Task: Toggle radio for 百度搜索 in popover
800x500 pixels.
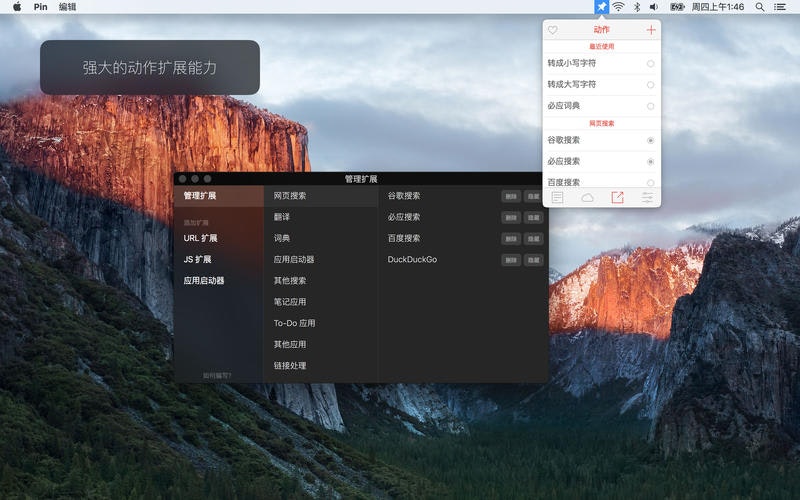Action: pos(651,183)
